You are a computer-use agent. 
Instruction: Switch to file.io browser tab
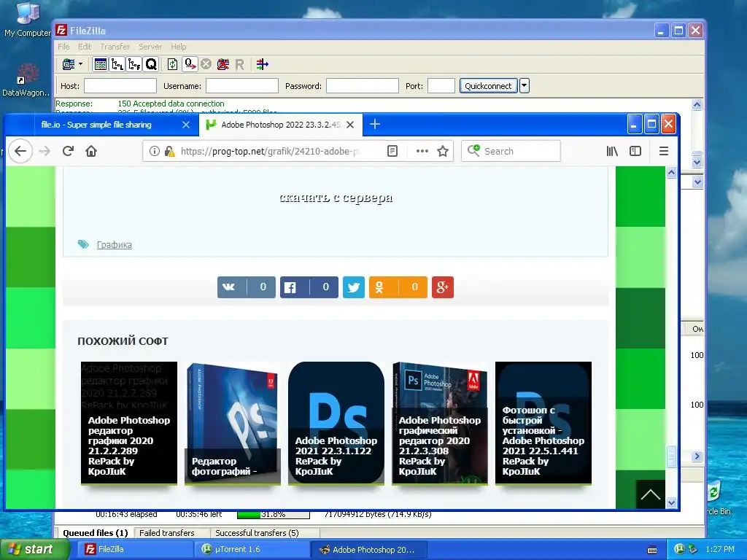(96, 125)
